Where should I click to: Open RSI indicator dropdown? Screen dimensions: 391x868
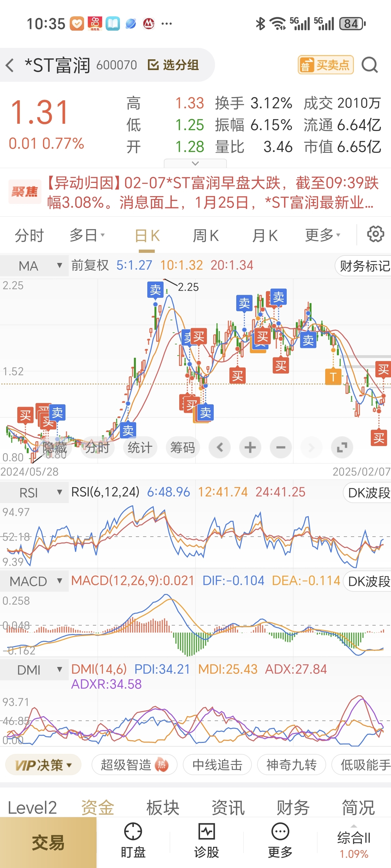[x=34, y=493]
